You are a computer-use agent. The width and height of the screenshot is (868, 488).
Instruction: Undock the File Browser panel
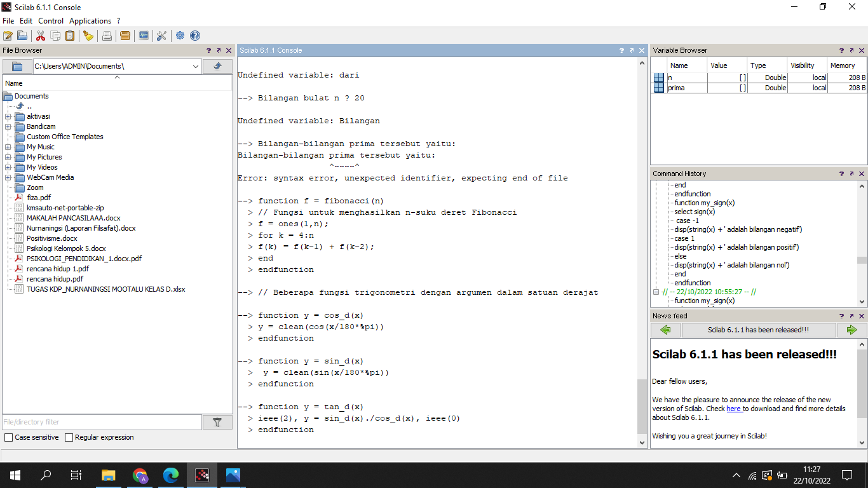click(x=219, y=50)
